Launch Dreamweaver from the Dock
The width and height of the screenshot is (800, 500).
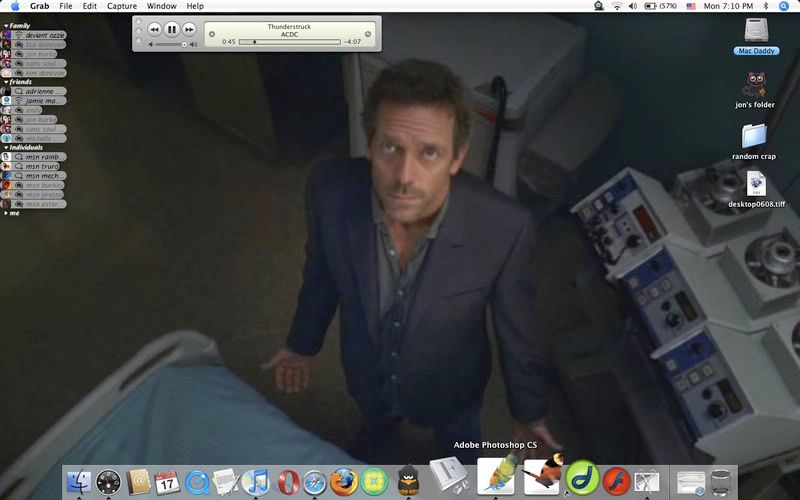click(x=582, y=477)
